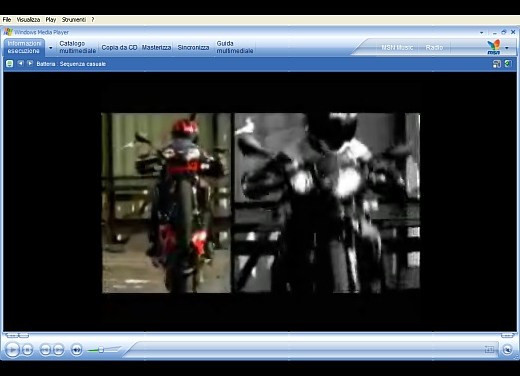The width and height of the screenshot is (520, 376).
Task: Toggle the left pair of pane handles
Action: click(x=17, y=335)
